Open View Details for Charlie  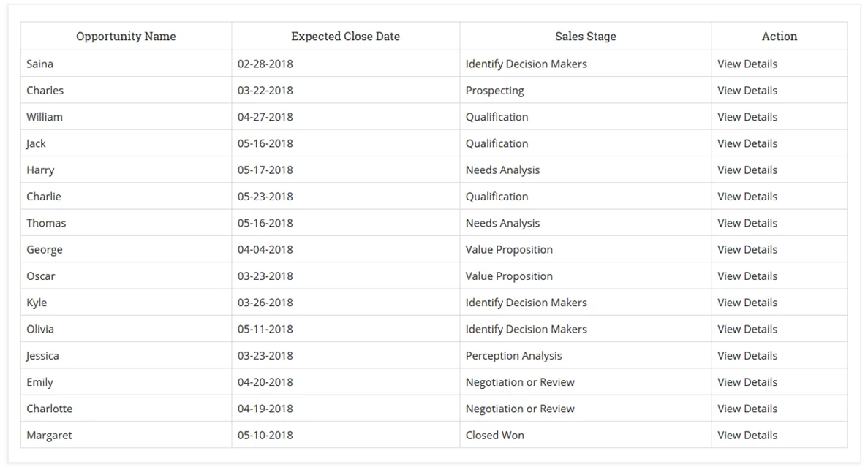747,197
